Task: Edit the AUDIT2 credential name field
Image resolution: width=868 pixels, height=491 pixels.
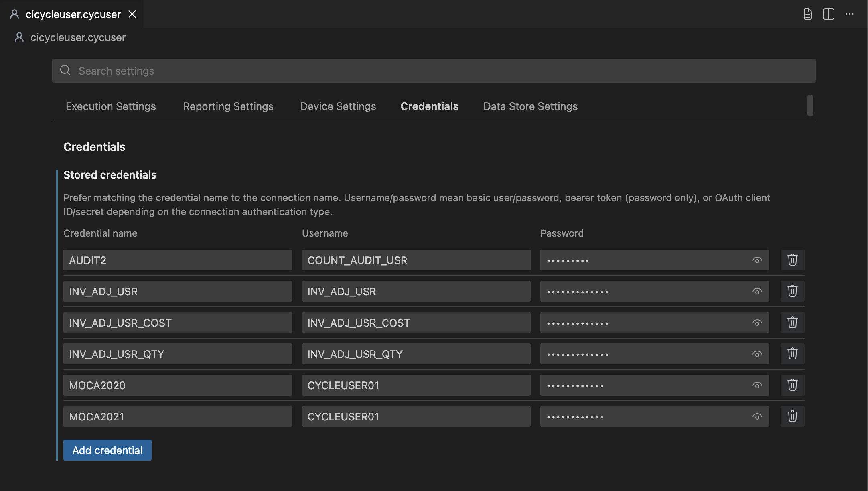Action: coord(178,260)
